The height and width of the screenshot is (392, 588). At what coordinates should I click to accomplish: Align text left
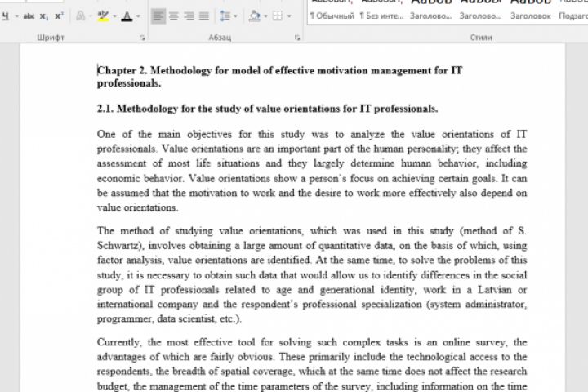158,16
